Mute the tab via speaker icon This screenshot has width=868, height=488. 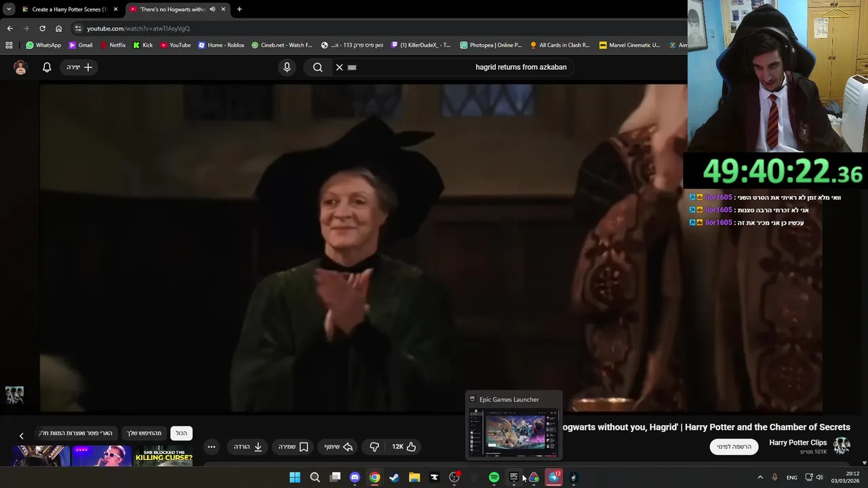click(x=212, y=9)
